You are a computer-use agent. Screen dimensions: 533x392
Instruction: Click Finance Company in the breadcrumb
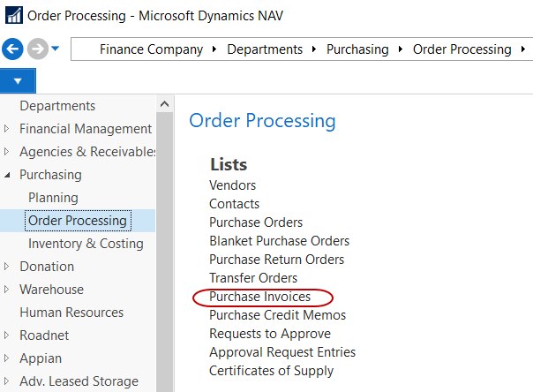click(x=151, y=49)
